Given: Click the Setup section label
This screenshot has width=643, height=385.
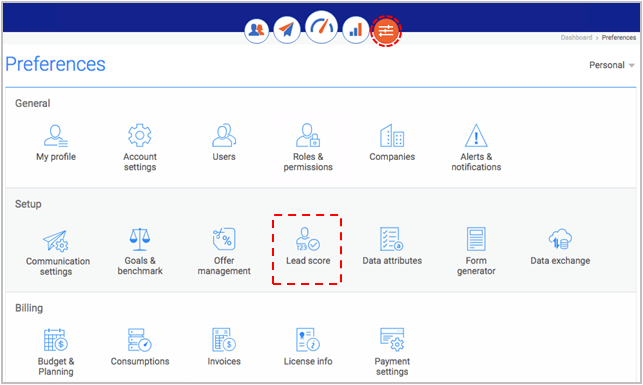Looking at the screenshot, I should click(28, 204).
